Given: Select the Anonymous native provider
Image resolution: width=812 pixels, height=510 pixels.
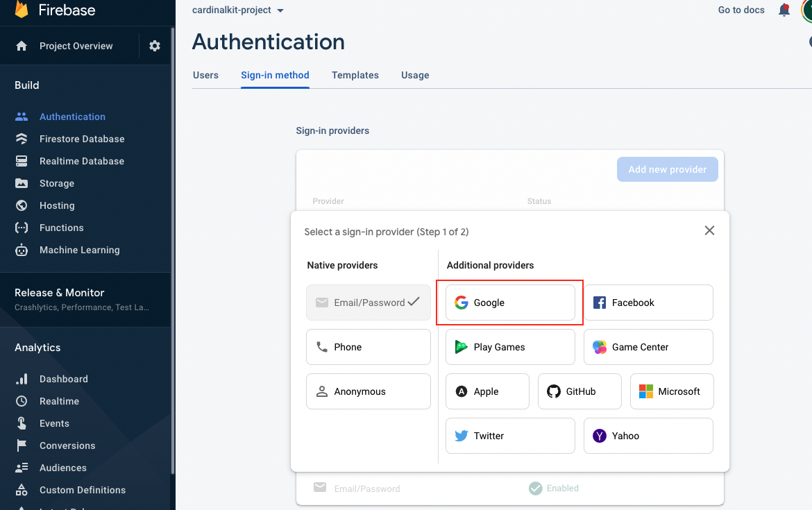Looking at the screenshot, I should point(369,391).
